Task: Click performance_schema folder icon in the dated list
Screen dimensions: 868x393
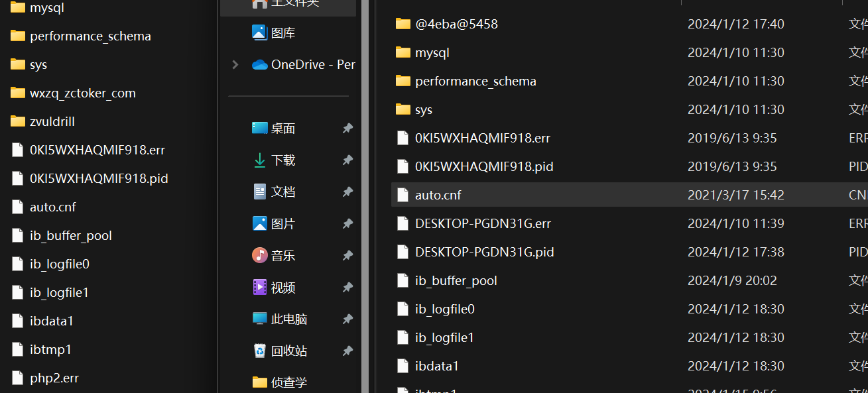Action: (403, 81)
